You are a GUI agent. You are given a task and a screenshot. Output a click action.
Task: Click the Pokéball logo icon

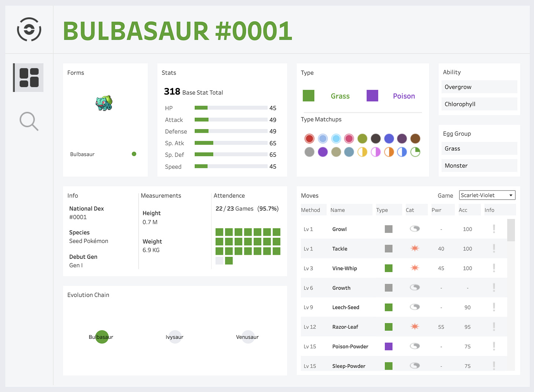29,29
